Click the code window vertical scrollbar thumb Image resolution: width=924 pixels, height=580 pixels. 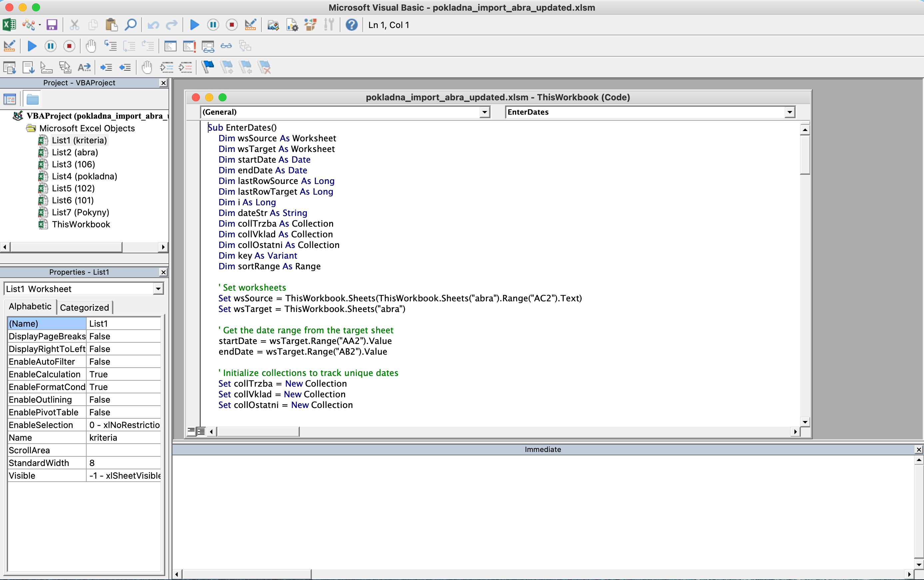click(805, 155)
